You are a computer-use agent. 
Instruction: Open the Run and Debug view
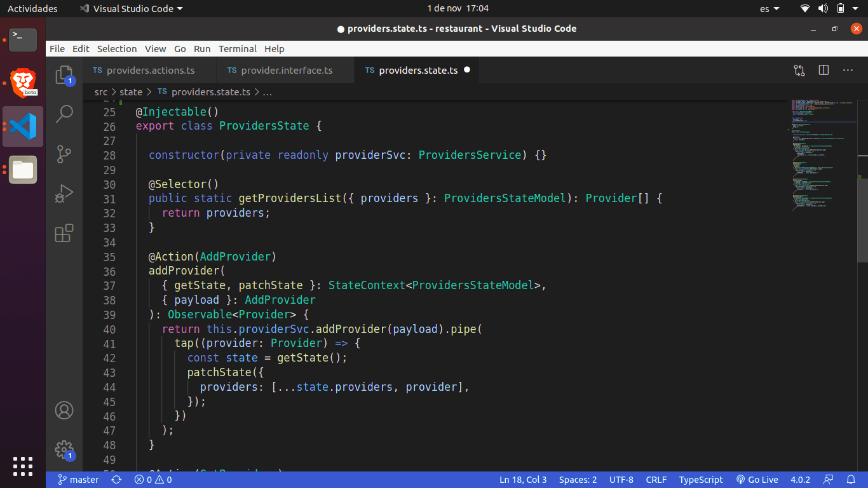click(64, 193)
